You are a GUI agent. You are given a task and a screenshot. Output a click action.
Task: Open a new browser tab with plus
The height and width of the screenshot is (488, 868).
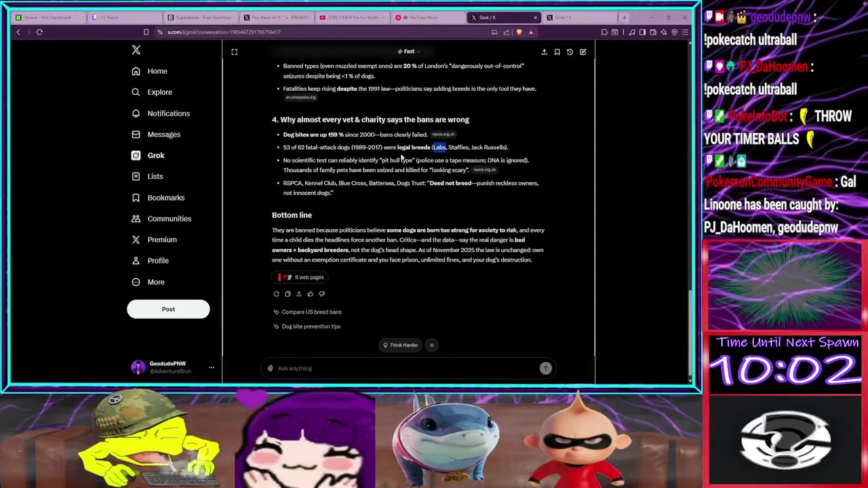pyautogui.click(x=624, y=17)
